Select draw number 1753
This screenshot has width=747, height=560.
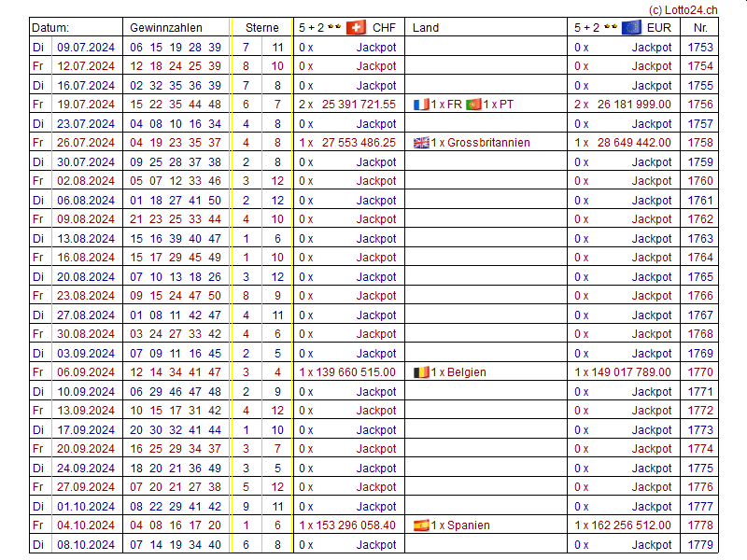[x=699, y=48]
